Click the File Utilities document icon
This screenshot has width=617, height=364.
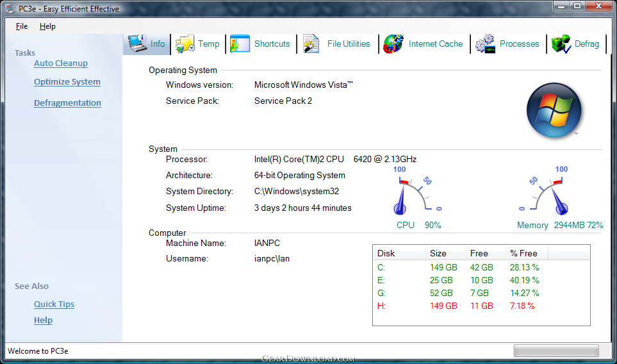point(311,44)
